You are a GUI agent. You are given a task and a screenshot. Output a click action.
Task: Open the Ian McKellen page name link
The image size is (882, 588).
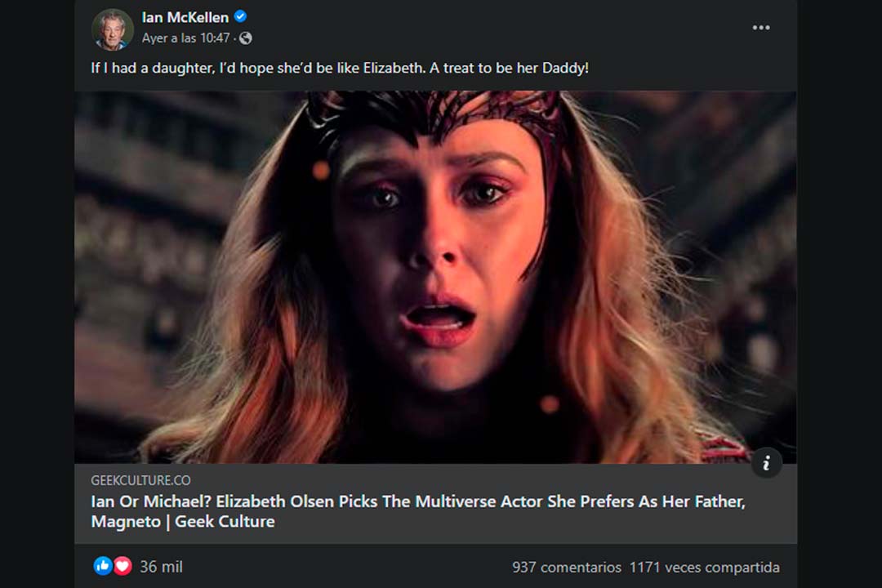click(185, 17)
